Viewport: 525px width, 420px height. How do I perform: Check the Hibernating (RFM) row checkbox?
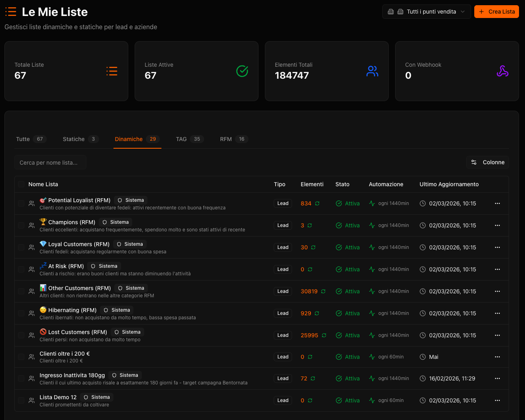point(21,313)
